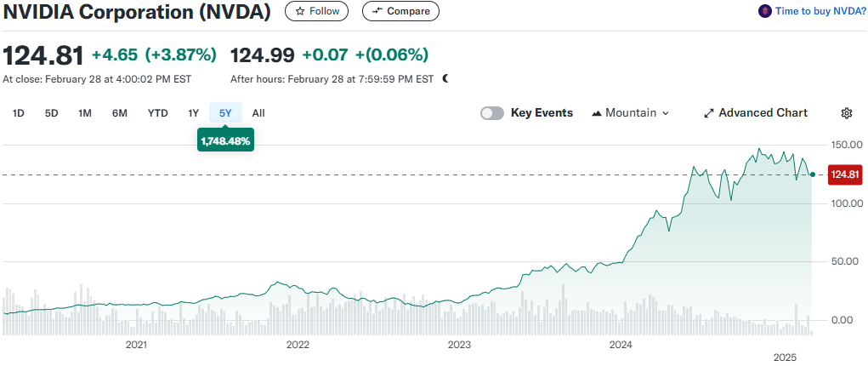Choose the YTD range
The width and height of the screenshot is (868, 366).
point(158,113)
